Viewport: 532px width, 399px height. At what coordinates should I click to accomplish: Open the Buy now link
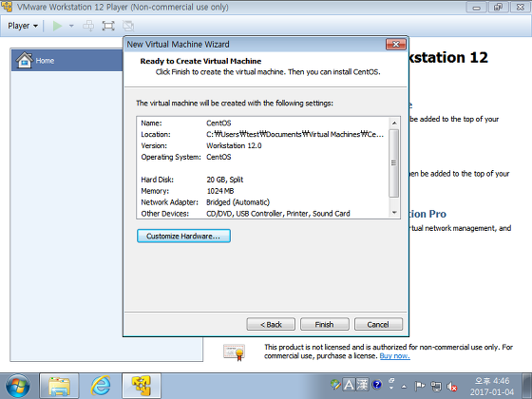coord(394,356)
